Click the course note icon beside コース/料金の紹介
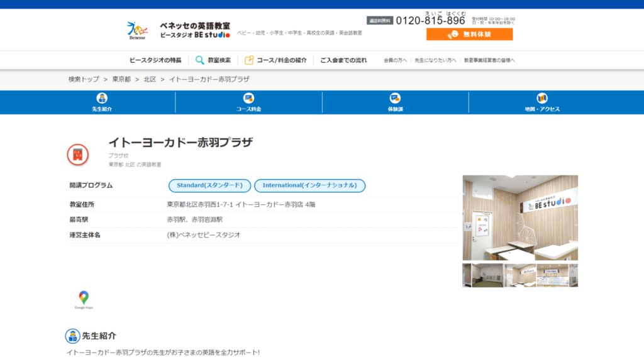The image size is (644, 362). click(x=249, y=60)
